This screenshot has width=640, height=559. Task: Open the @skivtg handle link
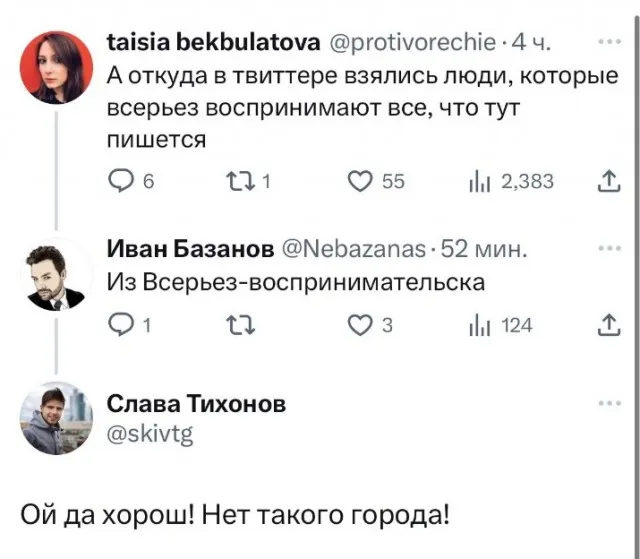(x=150, y=432)
